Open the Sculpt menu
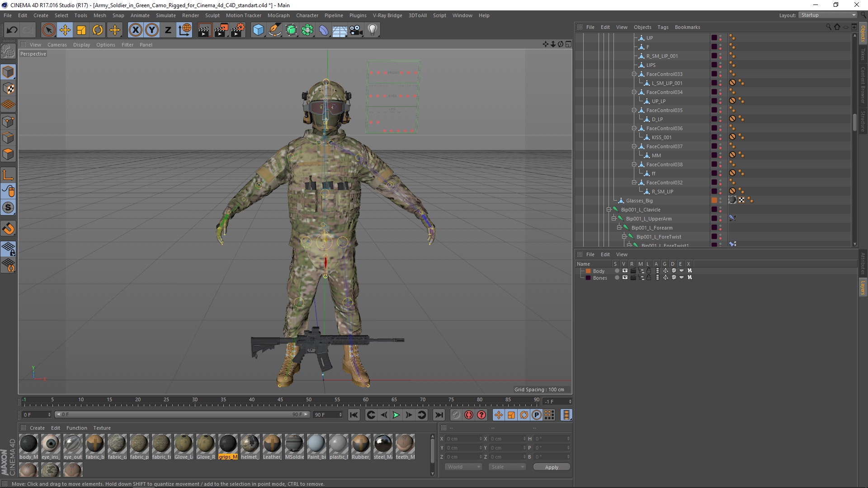The height and width of the screenshot is (488, 868). 212,15
